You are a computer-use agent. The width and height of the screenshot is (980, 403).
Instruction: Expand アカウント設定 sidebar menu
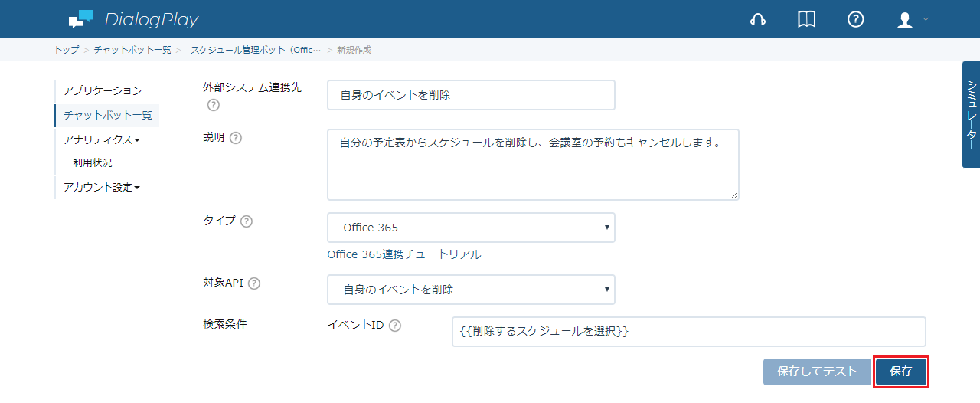pyautogui.click(x=102, y=187)
